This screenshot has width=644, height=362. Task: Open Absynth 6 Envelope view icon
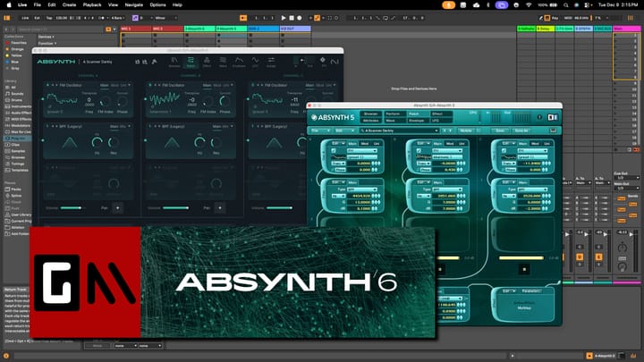pos(239,62)
